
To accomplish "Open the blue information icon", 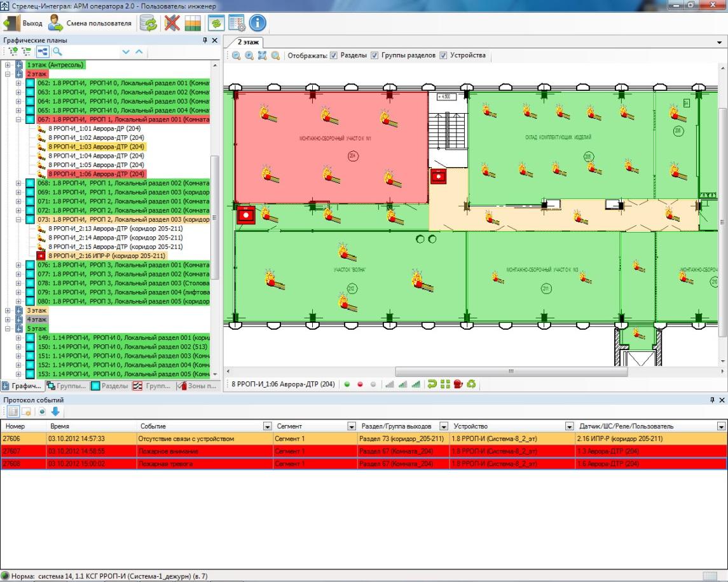I will [258, 23].
